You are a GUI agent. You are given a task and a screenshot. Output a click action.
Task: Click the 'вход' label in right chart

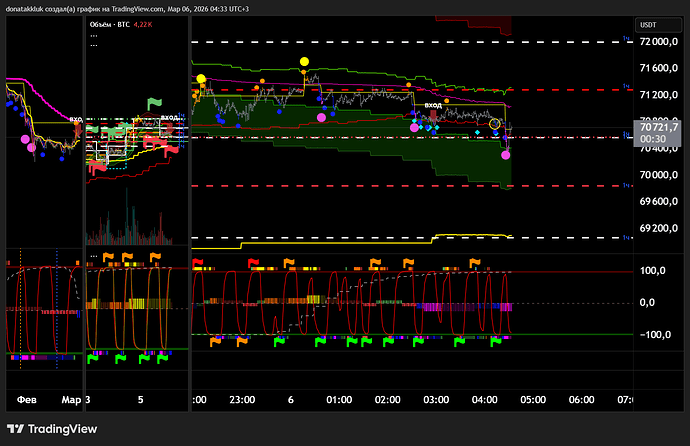pos(433,104)
